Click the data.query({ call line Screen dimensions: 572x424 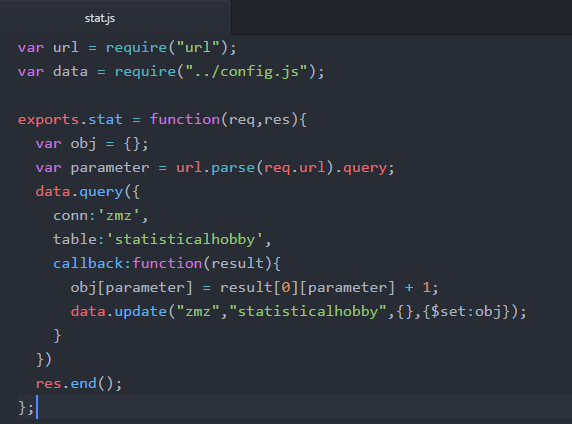(88, 192)
